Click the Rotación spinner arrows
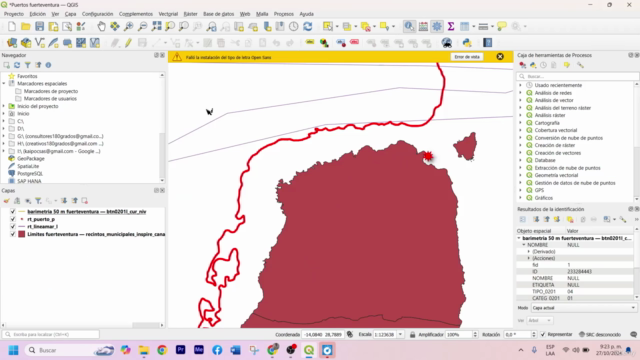 pos(533,335)
